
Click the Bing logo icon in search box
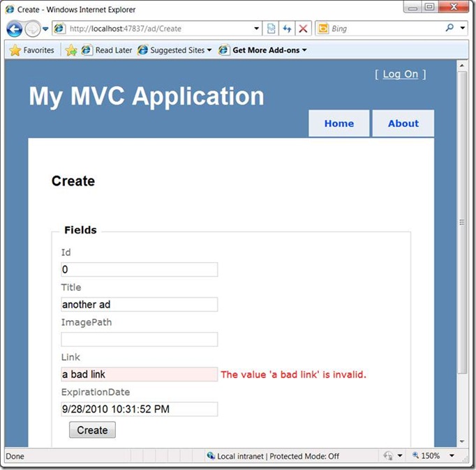click(x=323, y=29)
